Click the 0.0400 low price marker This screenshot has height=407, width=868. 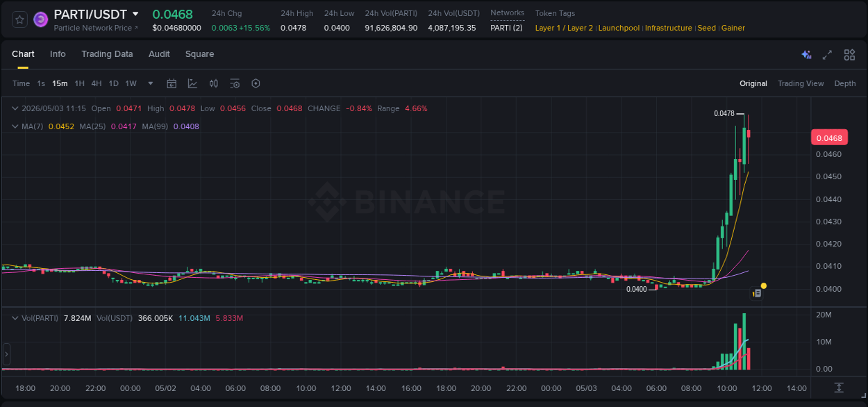tap(637, 289)
